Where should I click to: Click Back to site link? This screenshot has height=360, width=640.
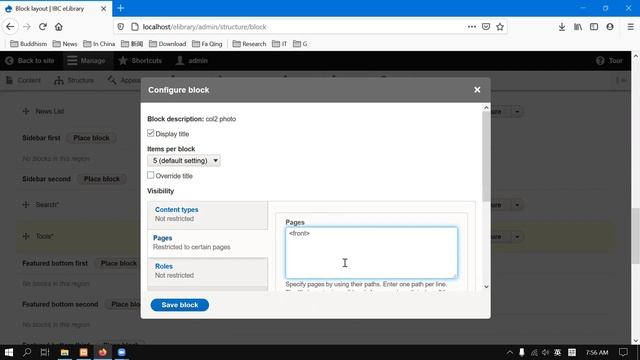[x=29, y=61]
